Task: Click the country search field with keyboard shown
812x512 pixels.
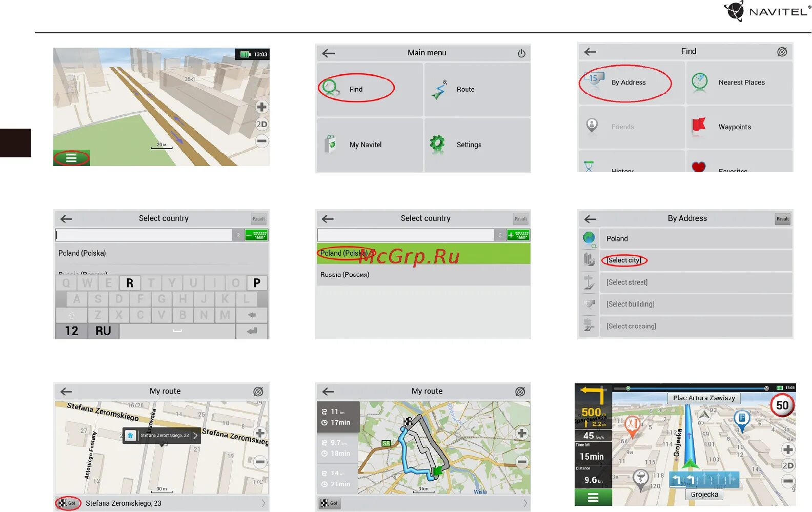Action: 144,235
